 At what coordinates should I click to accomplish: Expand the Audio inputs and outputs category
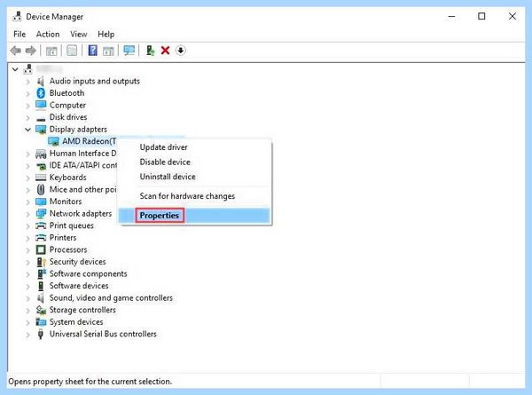point(27,82)
